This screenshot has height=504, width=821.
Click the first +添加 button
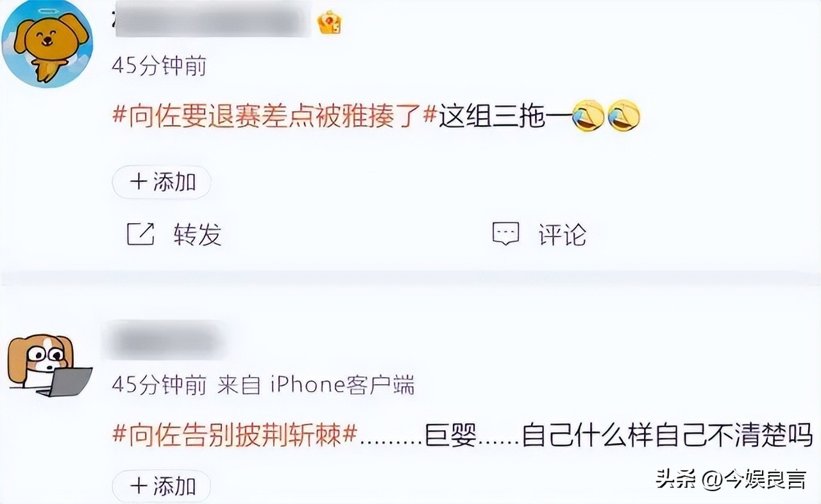point(162,182)
